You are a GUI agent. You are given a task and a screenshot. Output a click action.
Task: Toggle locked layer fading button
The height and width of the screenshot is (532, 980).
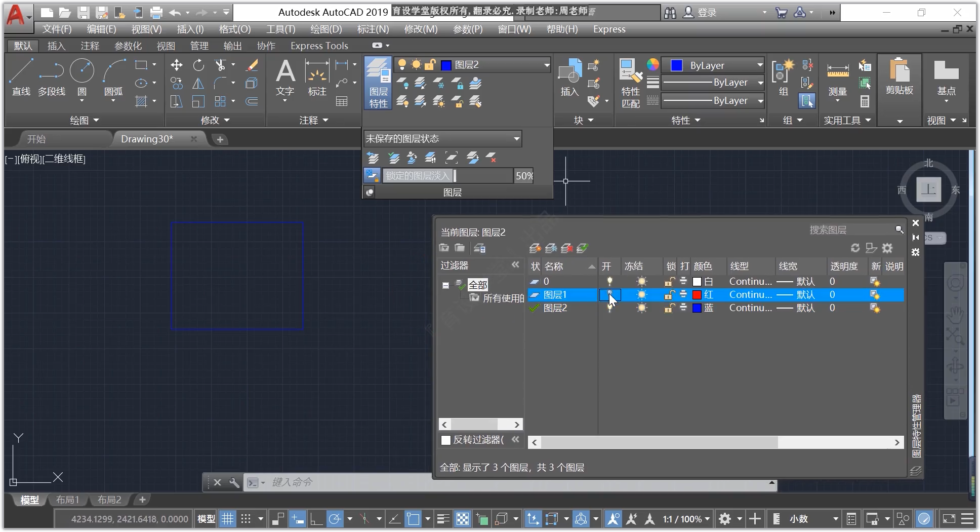tap(372, 175)
